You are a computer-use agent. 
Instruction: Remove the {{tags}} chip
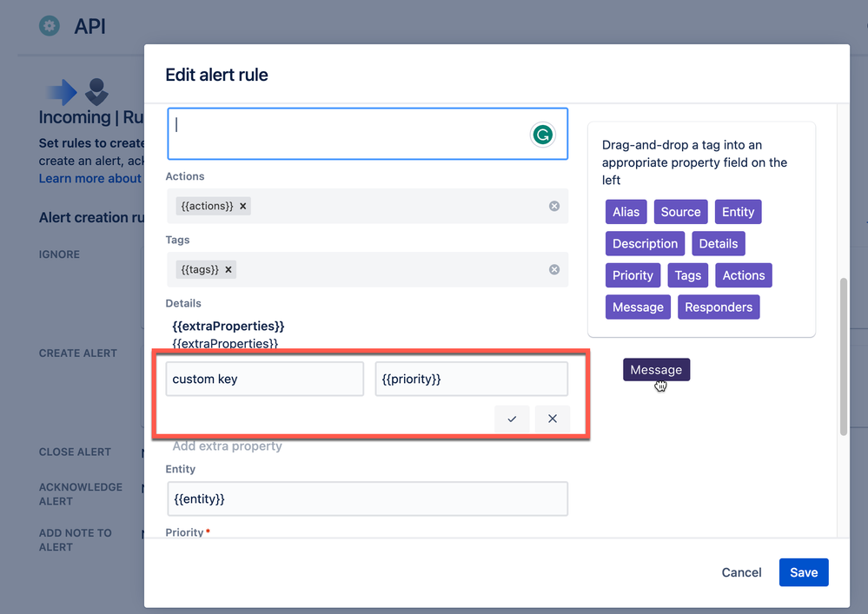pos(228,270)
